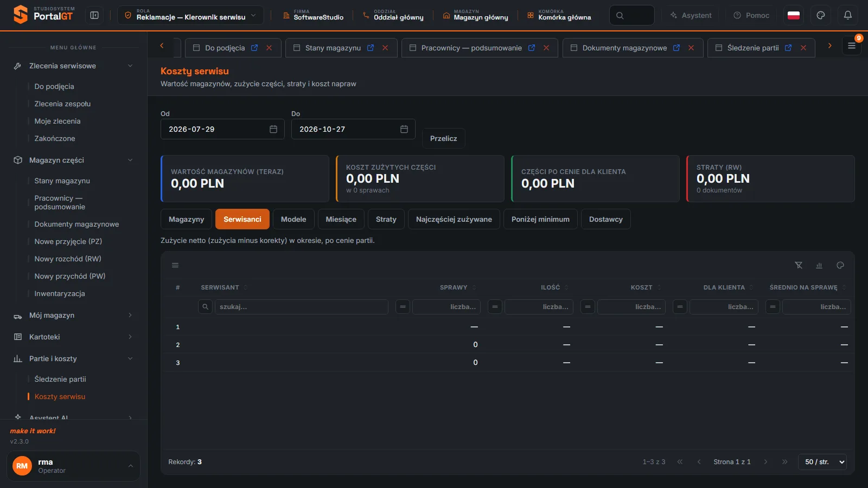Collapse the Magazyn części menu section
The width and height of the screenshot is (868, 488).
(x=73, y=160)
